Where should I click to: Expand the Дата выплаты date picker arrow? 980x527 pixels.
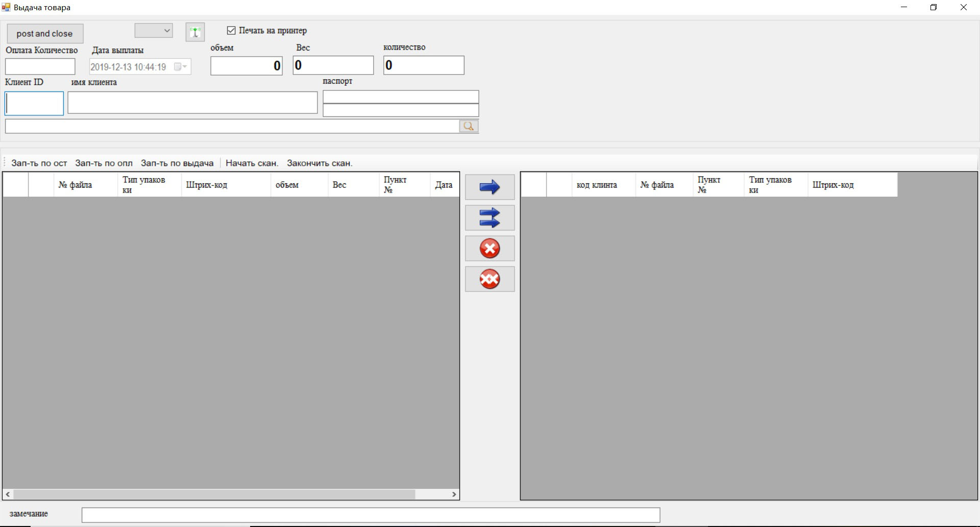click(185, 67)
